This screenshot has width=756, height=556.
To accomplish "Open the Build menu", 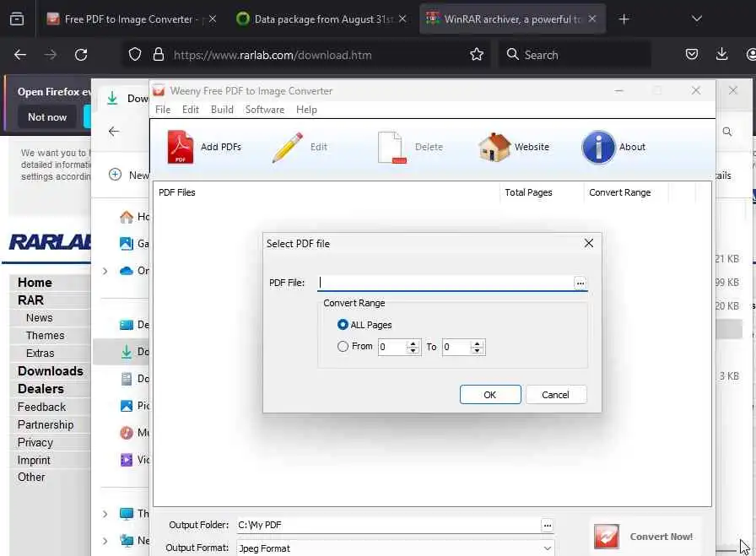I will pyautogui.click(x=222, y=110).
